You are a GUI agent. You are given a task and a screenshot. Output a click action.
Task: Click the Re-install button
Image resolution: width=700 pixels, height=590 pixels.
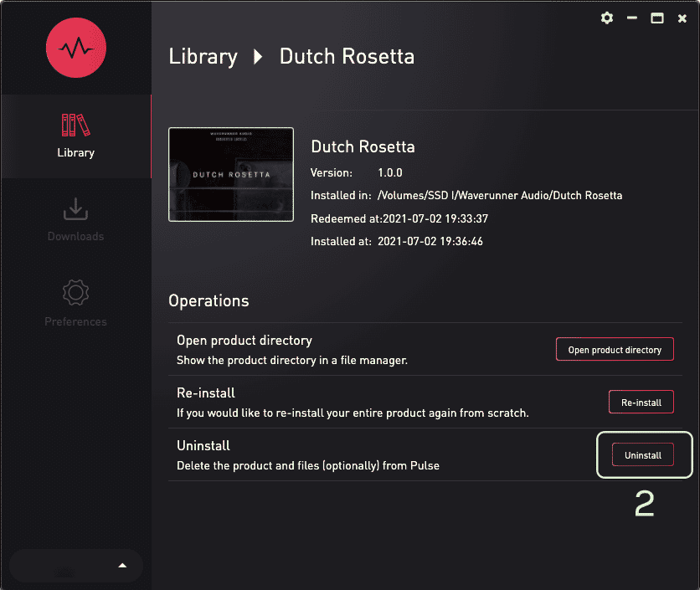click(x=641, y=402)
